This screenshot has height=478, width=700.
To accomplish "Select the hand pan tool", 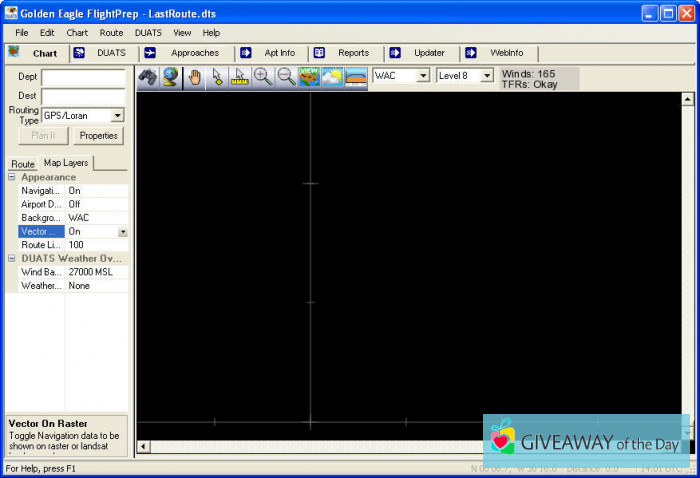I will coord(195,77).
